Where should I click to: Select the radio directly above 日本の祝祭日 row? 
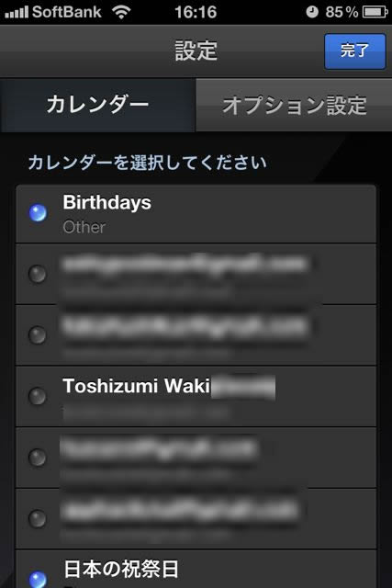coord(38,518)
